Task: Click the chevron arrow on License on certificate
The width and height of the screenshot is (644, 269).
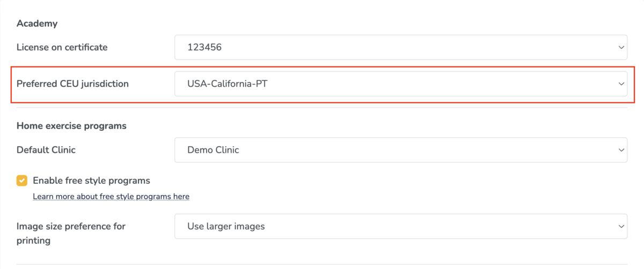Action: pos(621,48)
